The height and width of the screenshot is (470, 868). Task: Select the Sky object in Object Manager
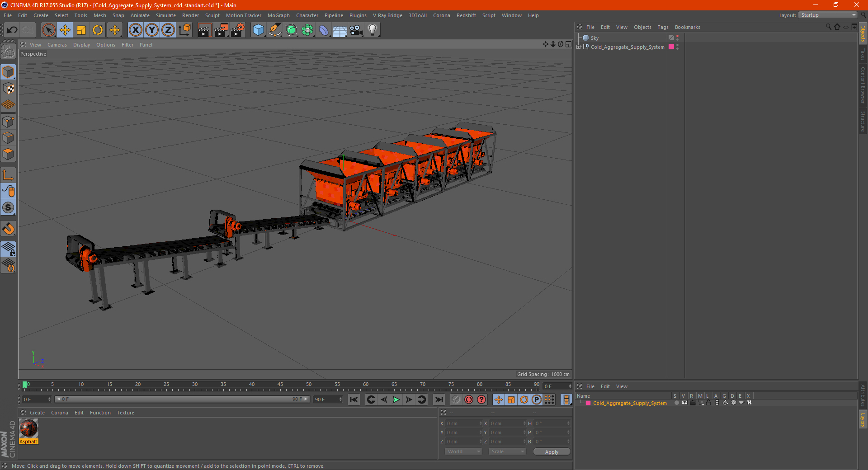tap(594, 38)
